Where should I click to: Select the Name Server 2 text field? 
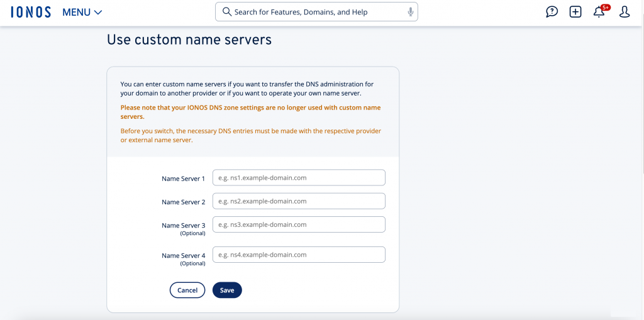click(x=299, y=201)
